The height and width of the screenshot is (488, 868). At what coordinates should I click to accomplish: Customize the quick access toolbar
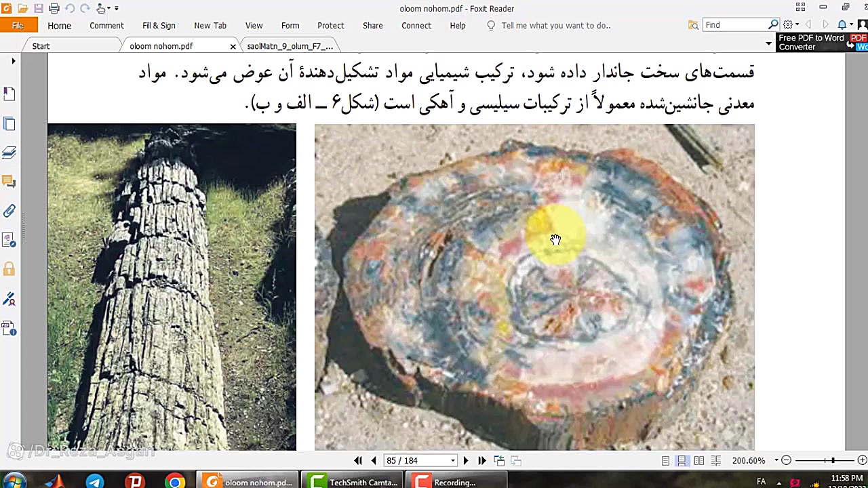[117, 8]
